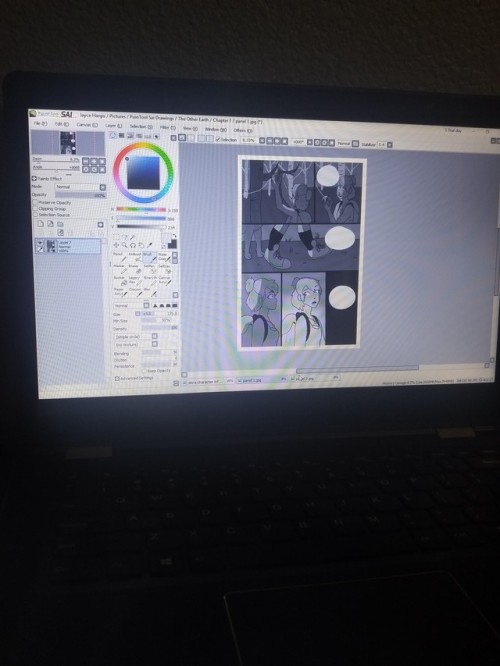The height and width of the screenshot is (666, 500).
Task: Select the AirBrush tool
Action: [x=134, y=257]
